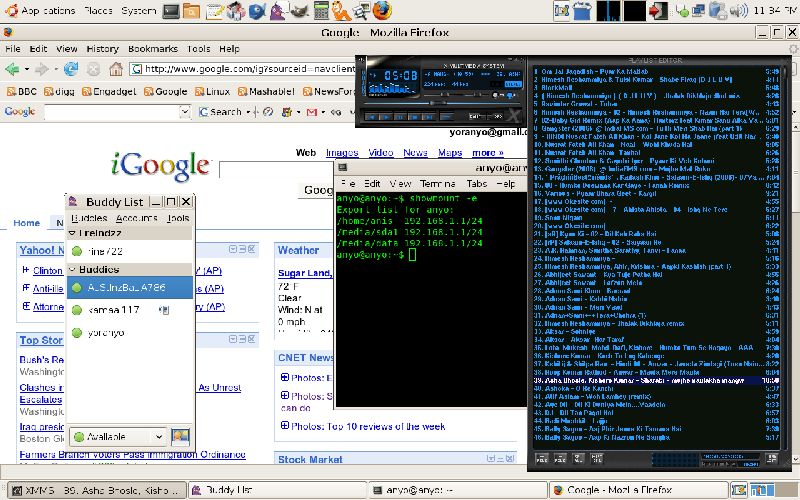Image resolution: width=800 pixels, height=500 pixels.
Task: Open the Pidgin launcher in top panel
Action: click(278, 10)
